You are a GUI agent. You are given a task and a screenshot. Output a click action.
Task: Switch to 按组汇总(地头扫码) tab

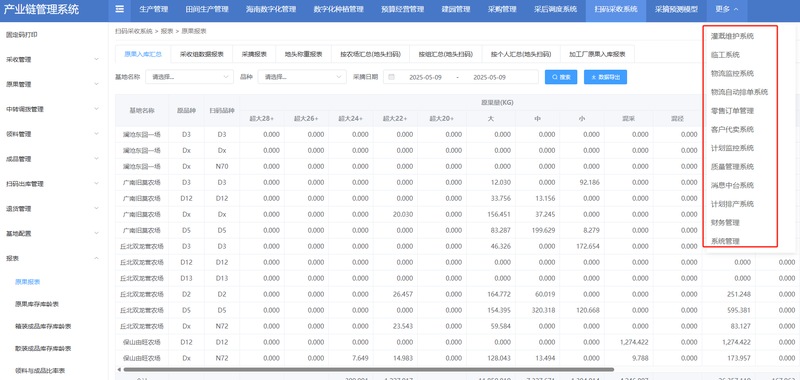pyautogui.click(x=445, y=54)
